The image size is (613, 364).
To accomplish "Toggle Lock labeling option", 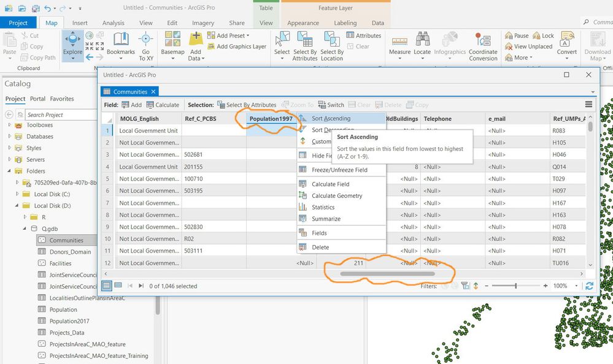I will [x=544, y=36].
